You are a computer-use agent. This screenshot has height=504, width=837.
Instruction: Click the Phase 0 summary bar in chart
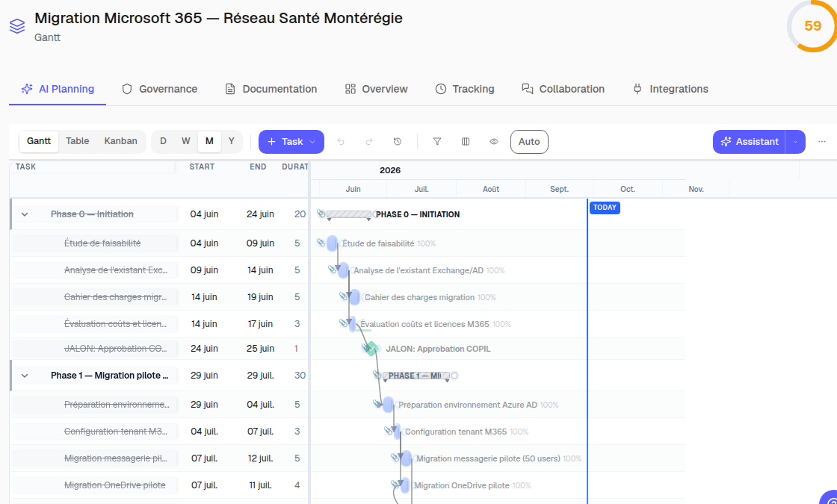[349, 214]
